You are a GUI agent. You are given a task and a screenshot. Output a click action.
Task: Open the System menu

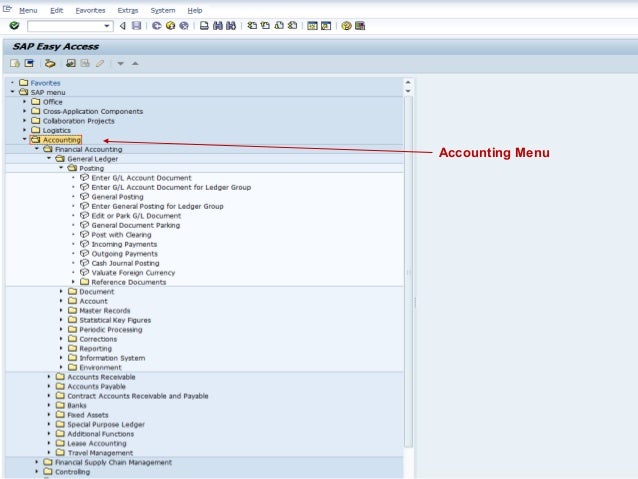tap(163, 11)
